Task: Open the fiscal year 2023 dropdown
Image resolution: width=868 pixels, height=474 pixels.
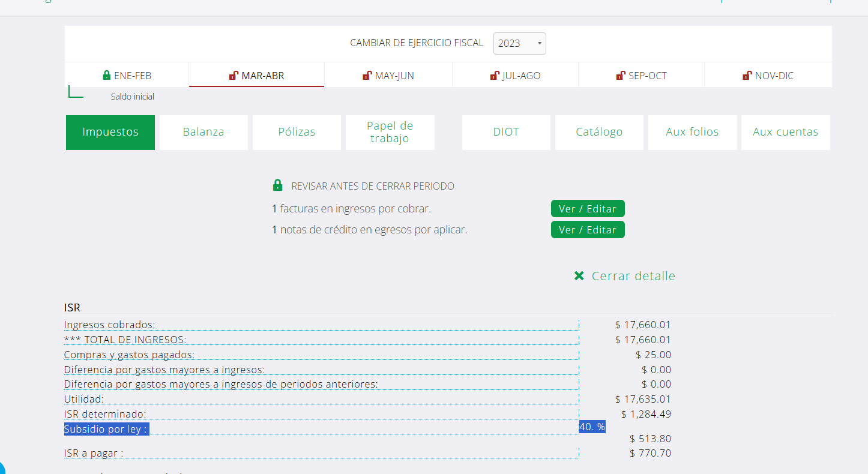Action: tap(519, 43)
